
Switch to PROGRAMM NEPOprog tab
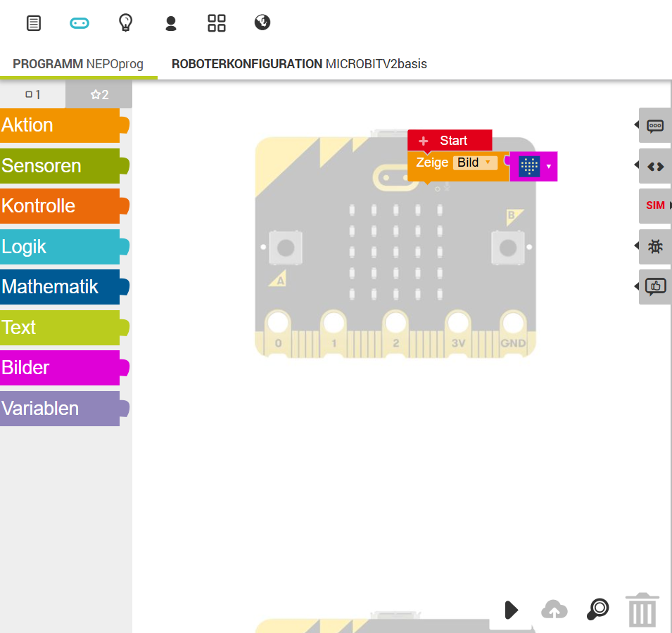(78, 64)
